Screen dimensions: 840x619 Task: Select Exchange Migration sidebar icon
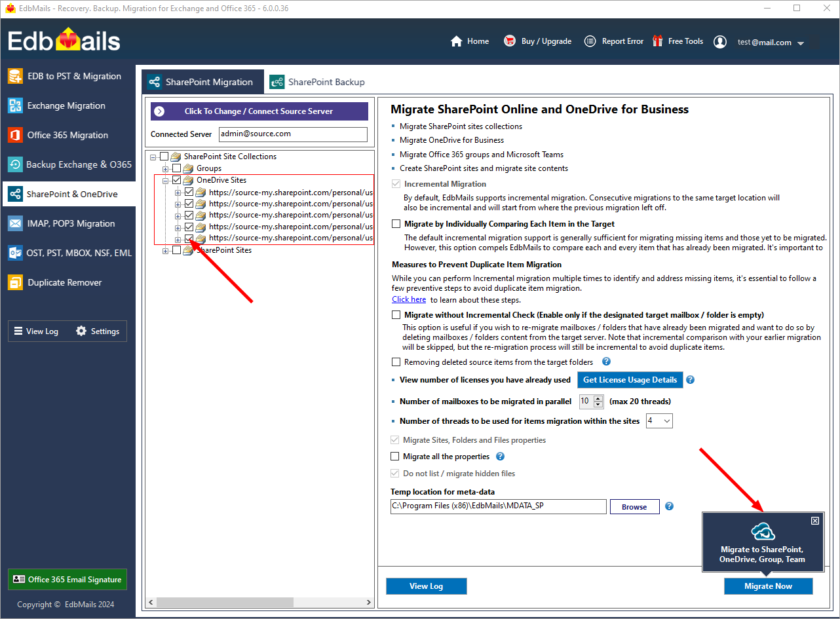coord(15,105)
